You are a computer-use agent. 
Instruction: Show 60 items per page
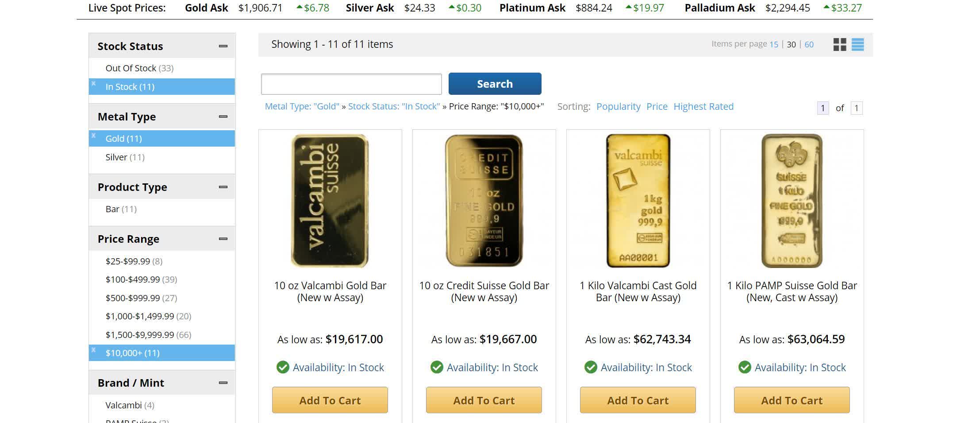pos(809,44)
